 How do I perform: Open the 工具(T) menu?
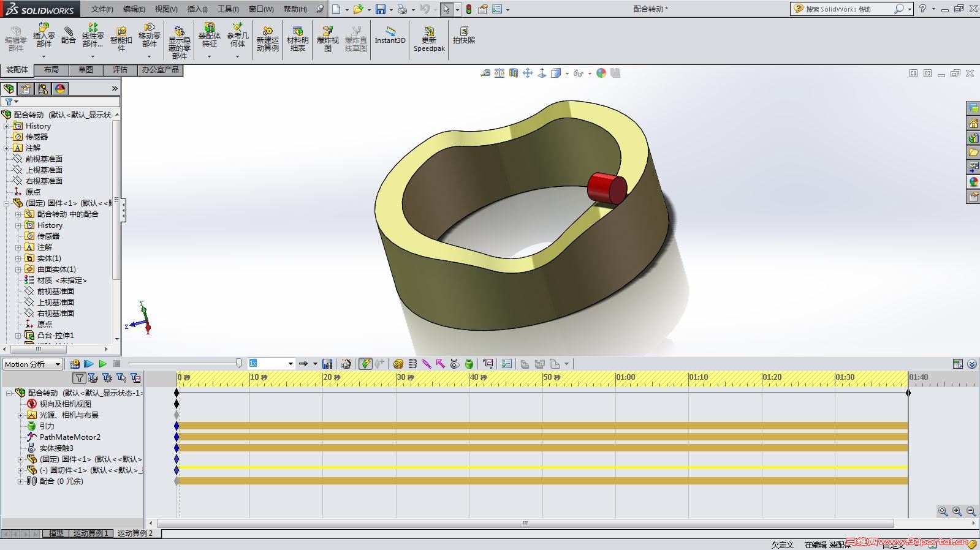click(228, 9)
